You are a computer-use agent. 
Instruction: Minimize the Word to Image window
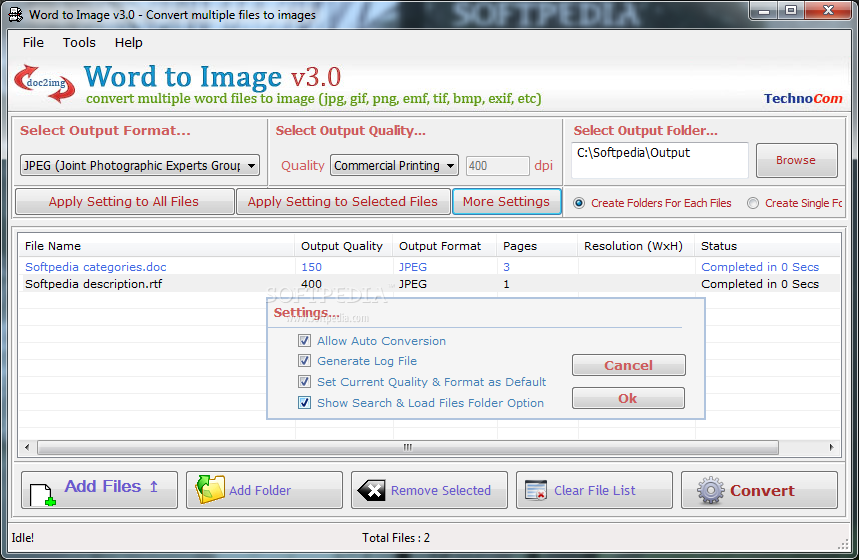click(x=765, y=10)
